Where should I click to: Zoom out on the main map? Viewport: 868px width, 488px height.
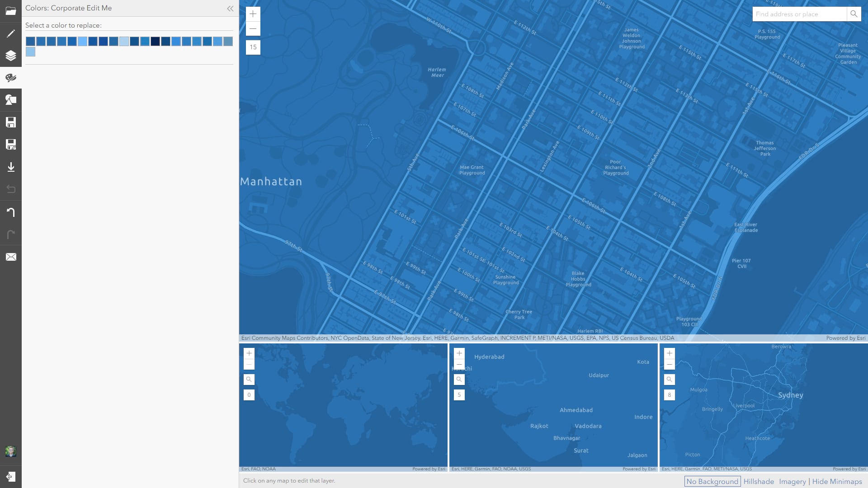(253, 28)
